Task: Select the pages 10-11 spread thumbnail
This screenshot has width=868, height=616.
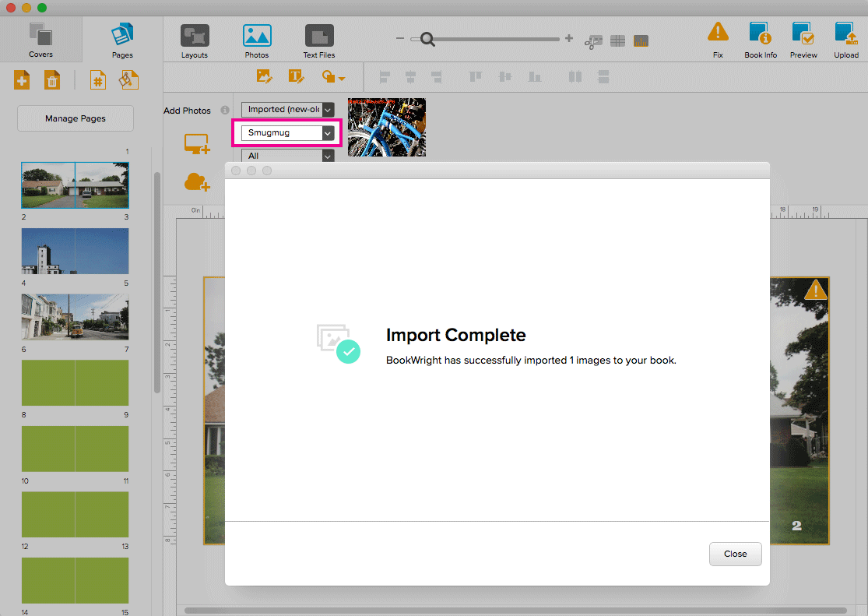Action: click(x=76, y=449)
